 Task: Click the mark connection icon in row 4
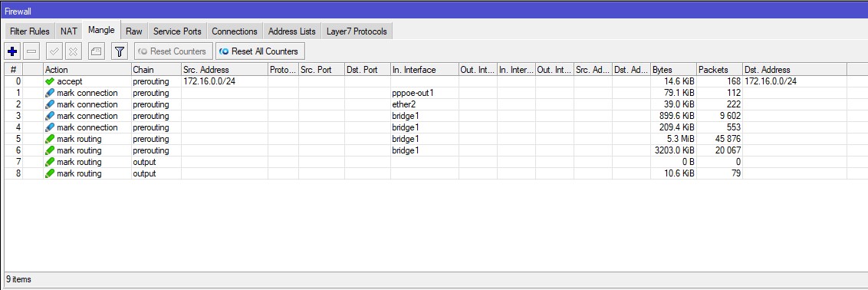50,127
